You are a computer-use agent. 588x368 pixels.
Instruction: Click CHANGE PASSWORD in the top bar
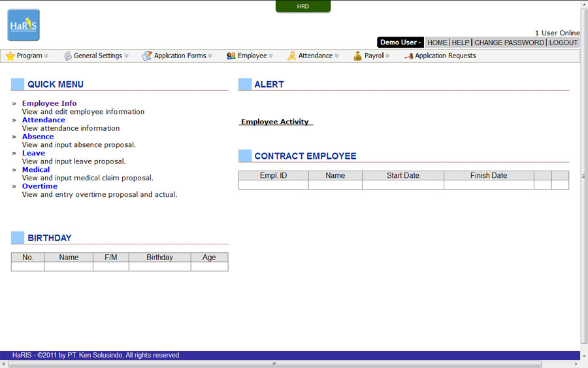point(509,42)
